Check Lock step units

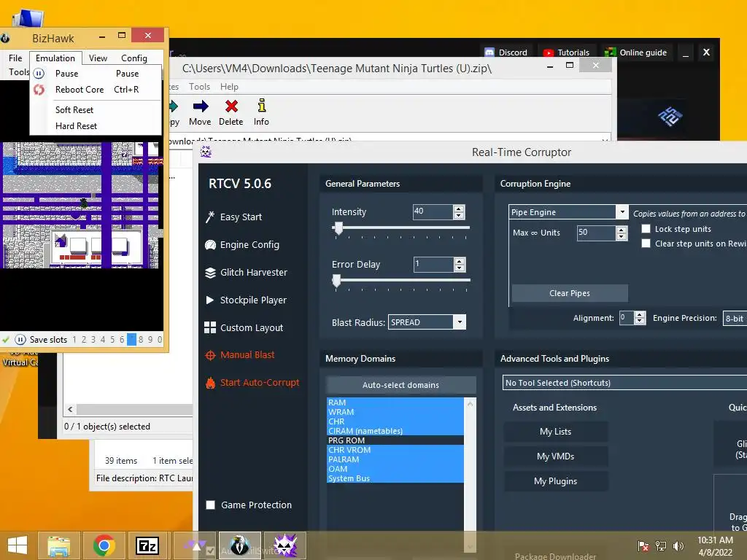click(x=646, y=229)
